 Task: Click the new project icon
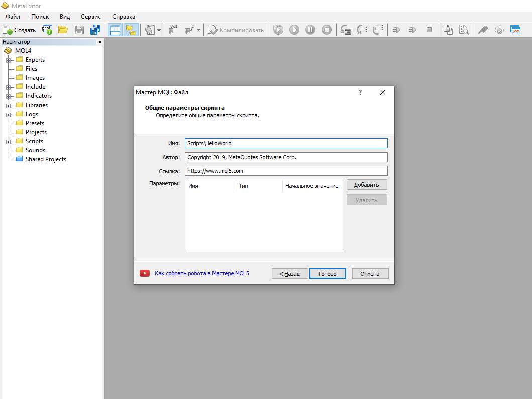[47, 30]
